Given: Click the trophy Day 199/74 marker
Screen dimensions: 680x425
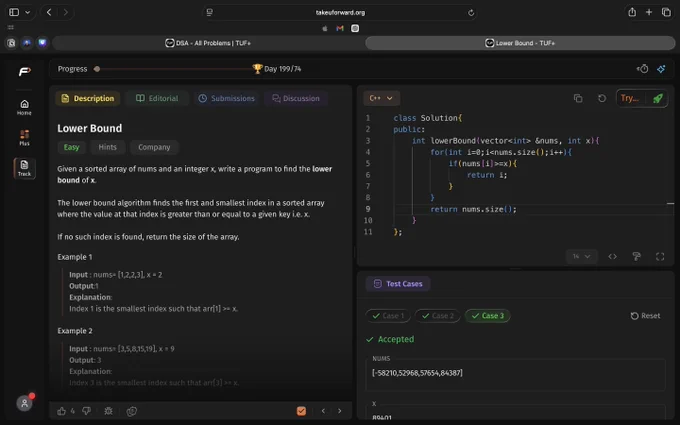Looking at the screenshot, I should (277, 69).
